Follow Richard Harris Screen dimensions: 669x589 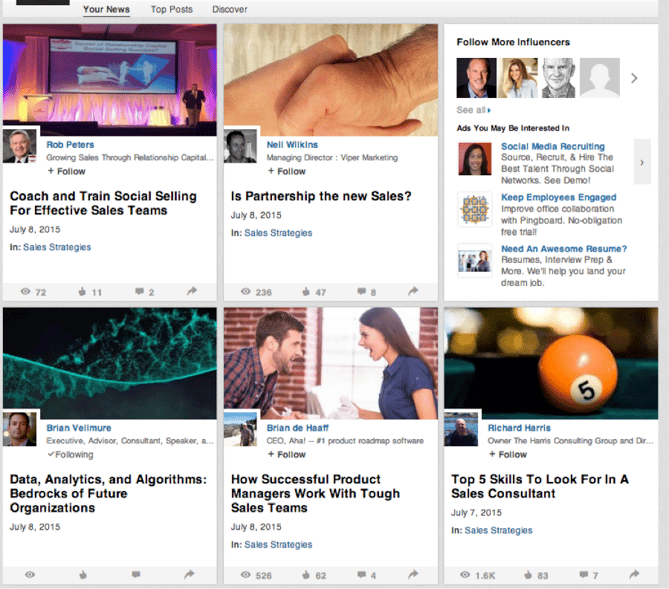[x=508, y=455]
